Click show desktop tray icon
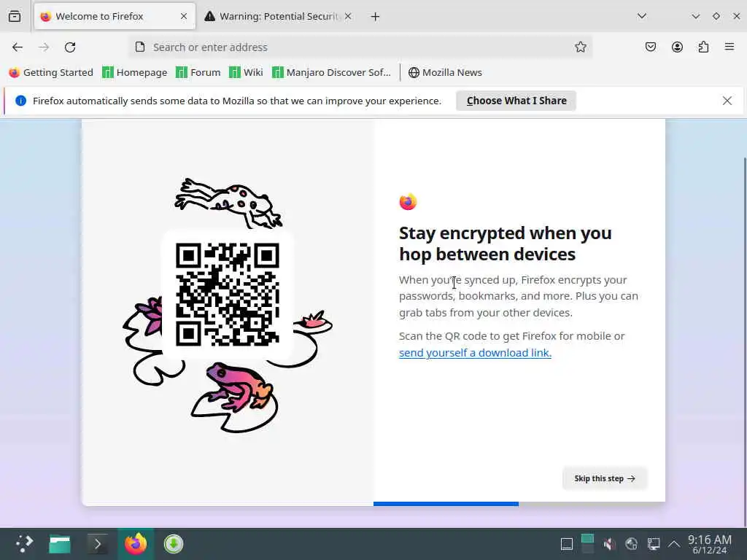Image resolution: width=747 pixels, height=560 pixels. (566, 544)
